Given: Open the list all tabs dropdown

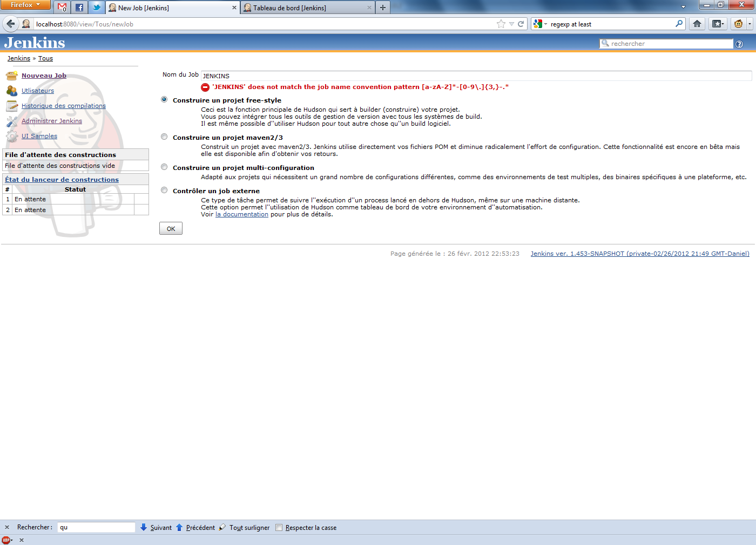Looking at the screenshot, I should coord(683,7).
